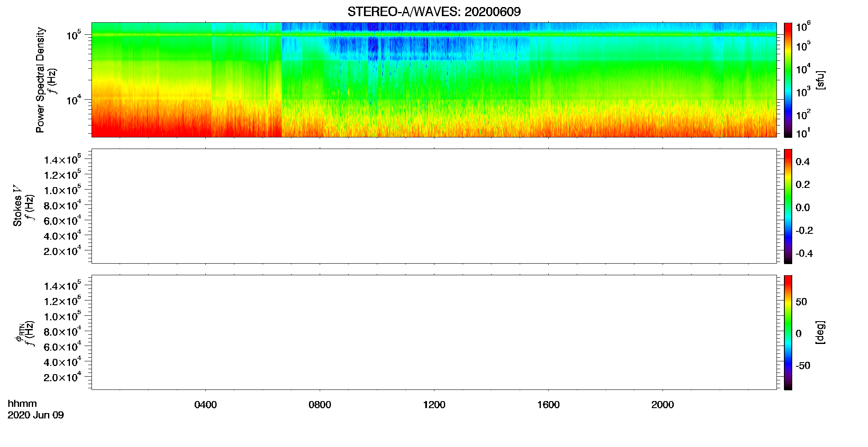Screen dimensions: 868x447
Task: Click the 1600 time axis label
Action: point(548,405)
